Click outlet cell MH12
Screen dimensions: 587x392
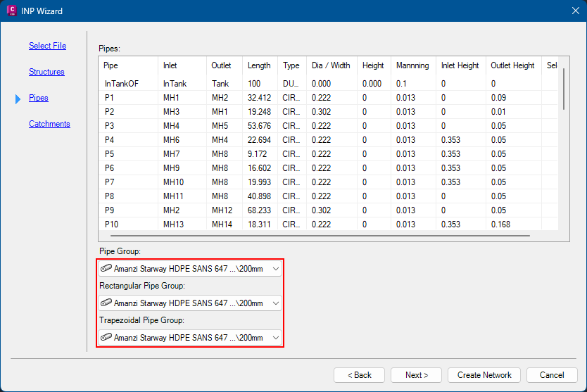(x=222, y=210)
